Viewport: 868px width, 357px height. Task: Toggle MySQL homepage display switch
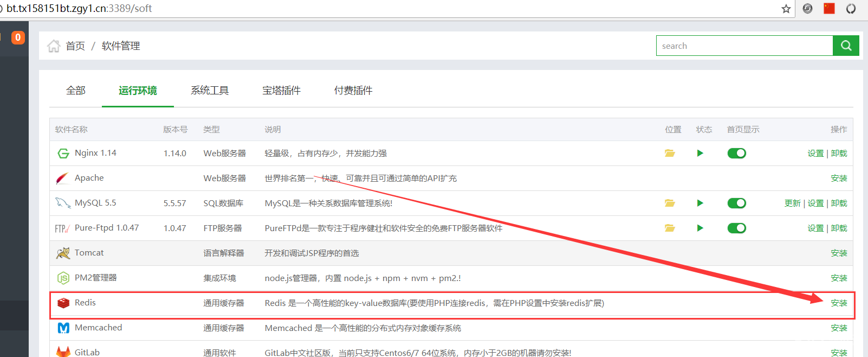737,203
